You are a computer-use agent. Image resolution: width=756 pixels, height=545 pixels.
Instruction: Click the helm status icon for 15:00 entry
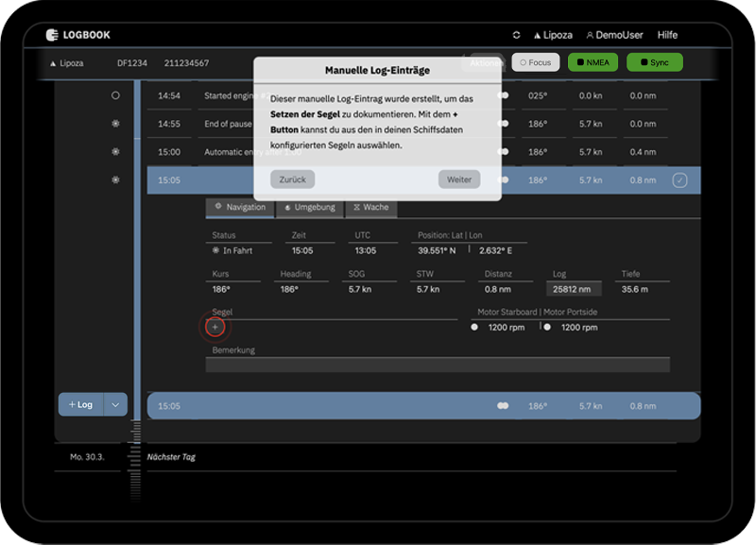pyautogui.click(x=115, y=152)
